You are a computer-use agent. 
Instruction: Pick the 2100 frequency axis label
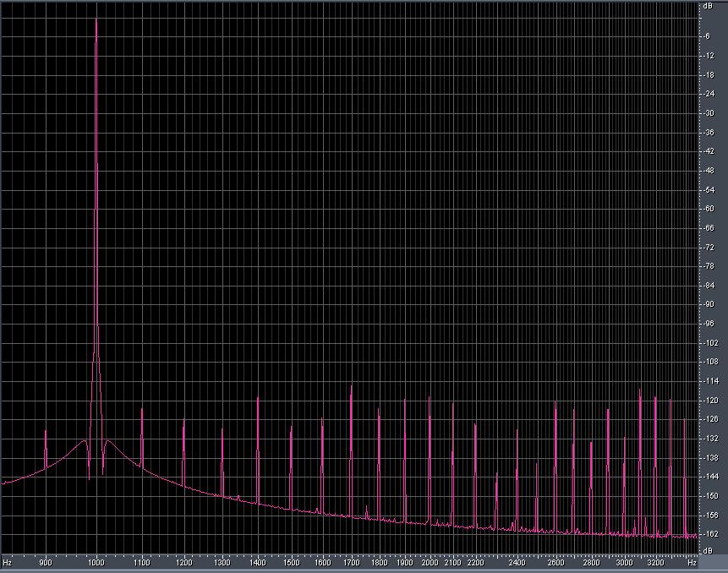(453, 563)
